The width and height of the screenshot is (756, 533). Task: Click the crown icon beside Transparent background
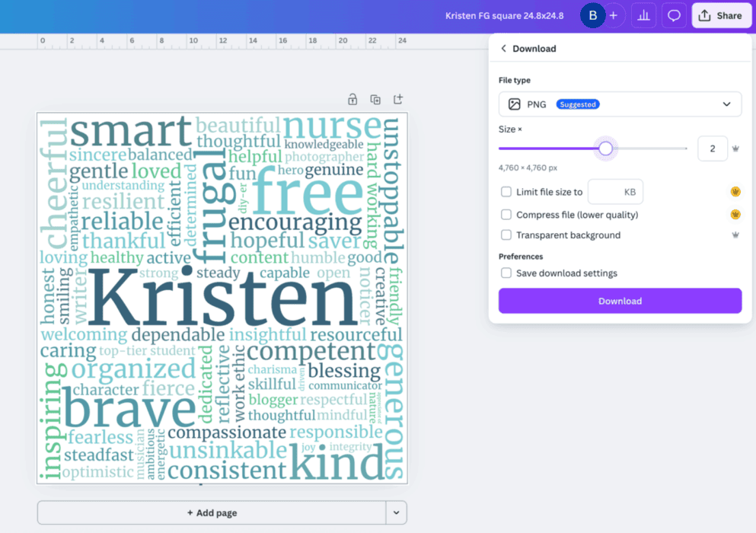click(735, 235)
